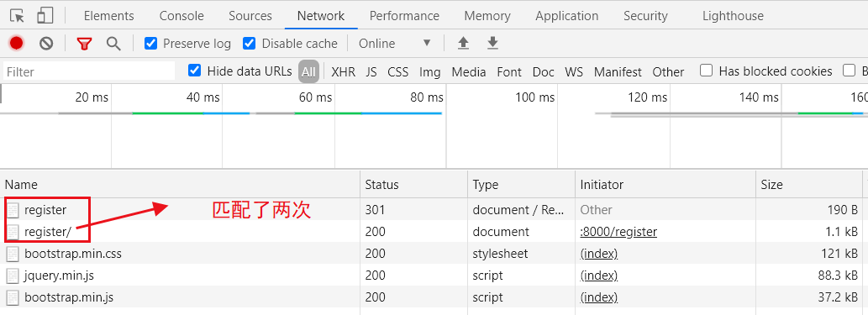Click the file icon beside register/
This screenshot has height=315, width=868.
[13, 232]
